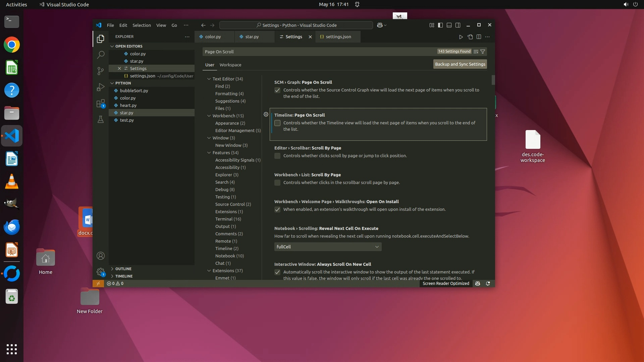
Task: Open Source Control view icon
Action: pyautogui.click(x=100, y=71)
